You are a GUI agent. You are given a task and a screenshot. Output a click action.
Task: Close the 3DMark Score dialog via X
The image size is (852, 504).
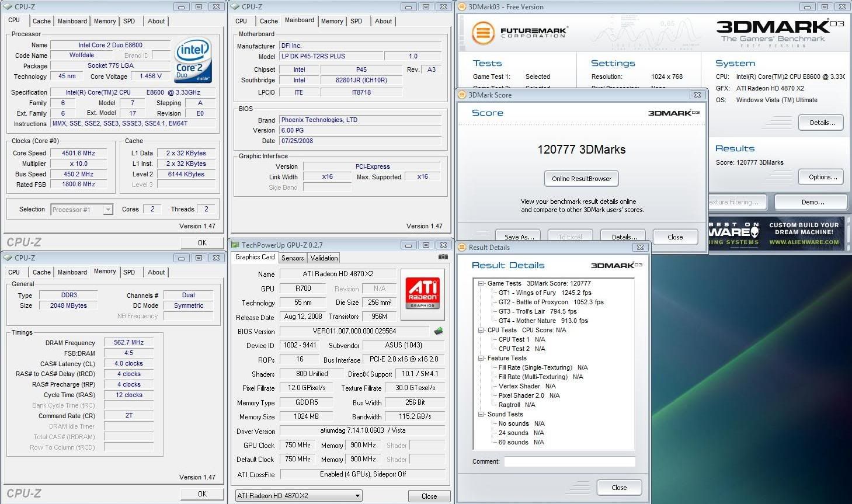[x=697, y=95]
